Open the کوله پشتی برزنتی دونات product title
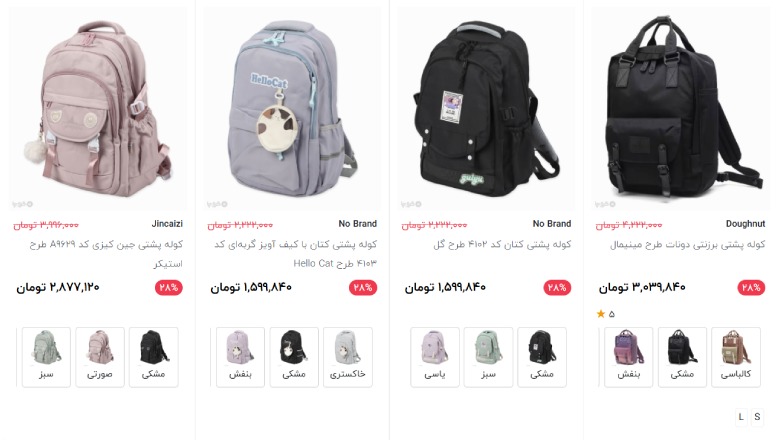Viewport: 780px width, 440px height. pos(687,245)
